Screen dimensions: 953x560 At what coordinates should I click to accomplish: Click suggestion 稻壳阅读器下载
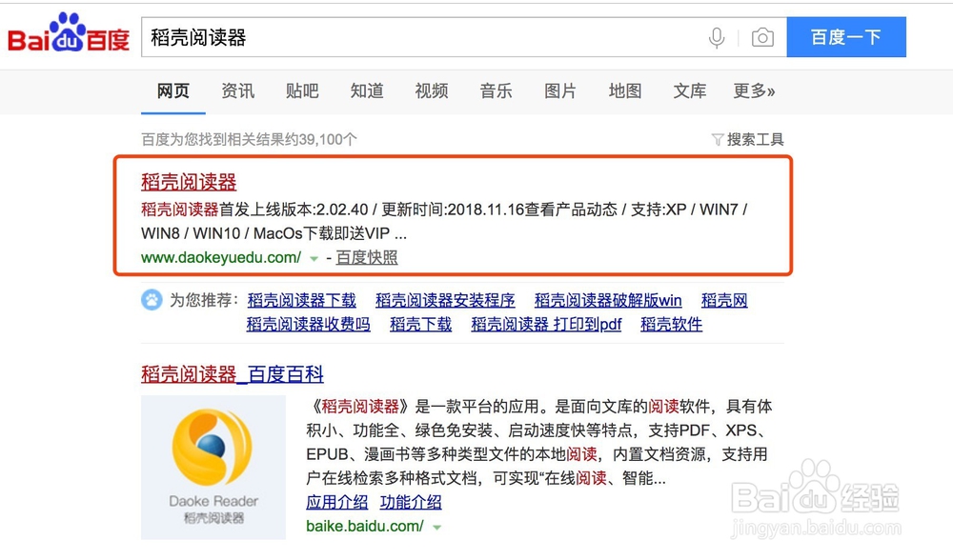(301, 300)
